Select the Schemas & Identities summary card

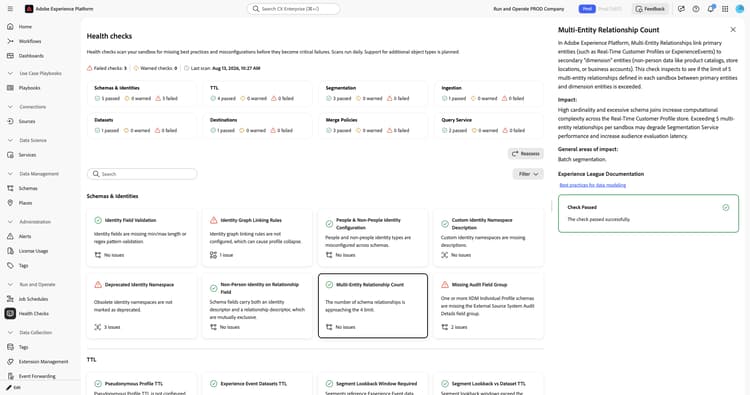(x=142, y=93)
